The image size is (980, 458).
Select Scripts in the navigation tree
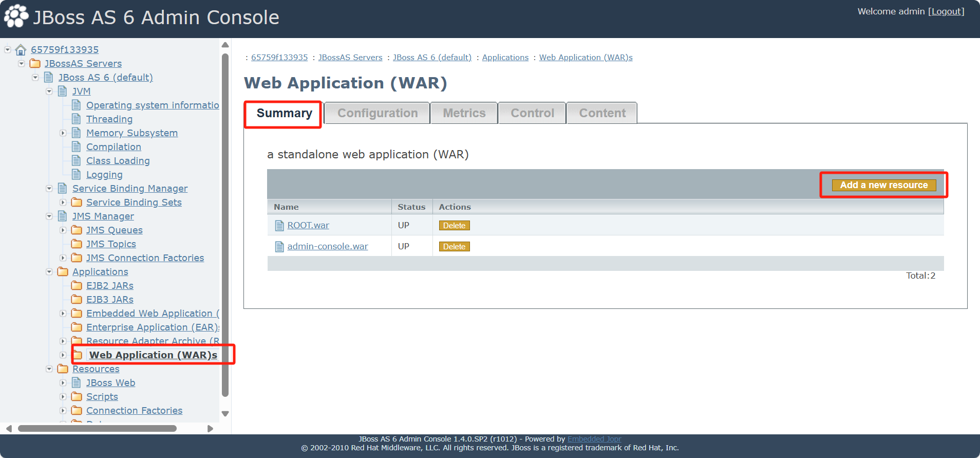click(102, 397)
